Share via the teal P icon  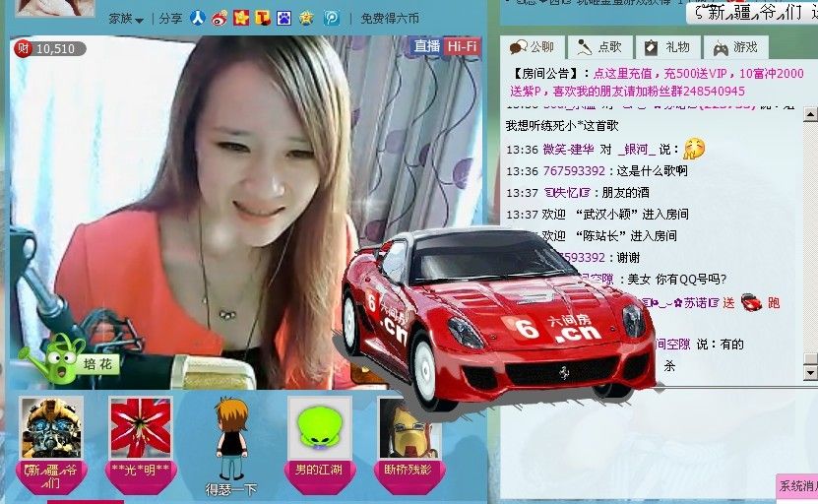[332, 19]
